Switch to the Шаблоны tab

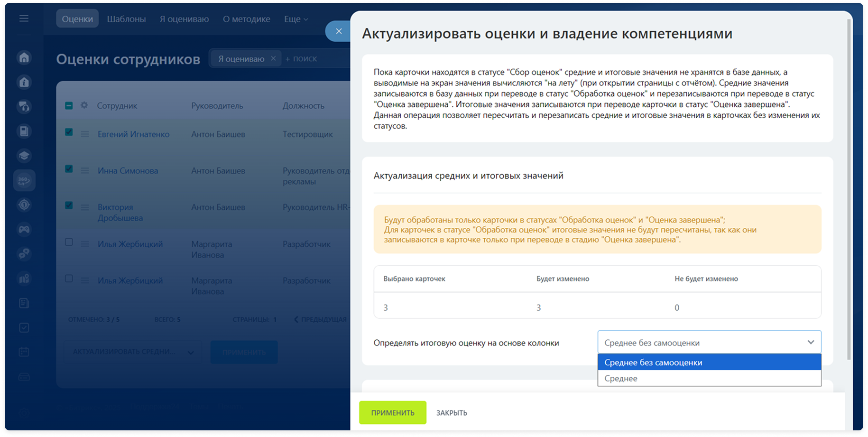[x=126, y=19]
